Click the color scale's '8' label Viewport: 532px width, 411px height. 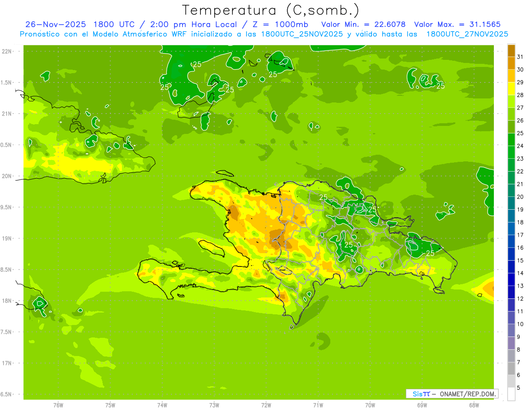[x=519, y=350]
